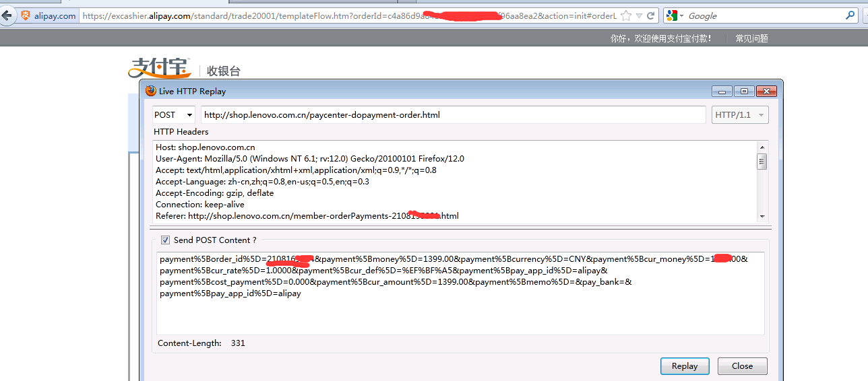Click the 收银台 heading text
Viewport: 868px width, 381px height.
223,71
